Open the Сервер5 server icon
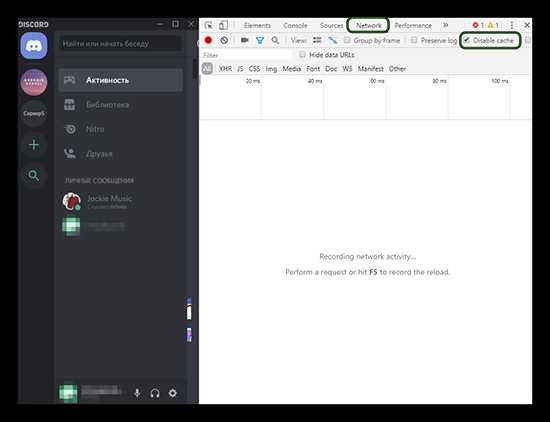This screenshot has width=550, height=422. 34,113
